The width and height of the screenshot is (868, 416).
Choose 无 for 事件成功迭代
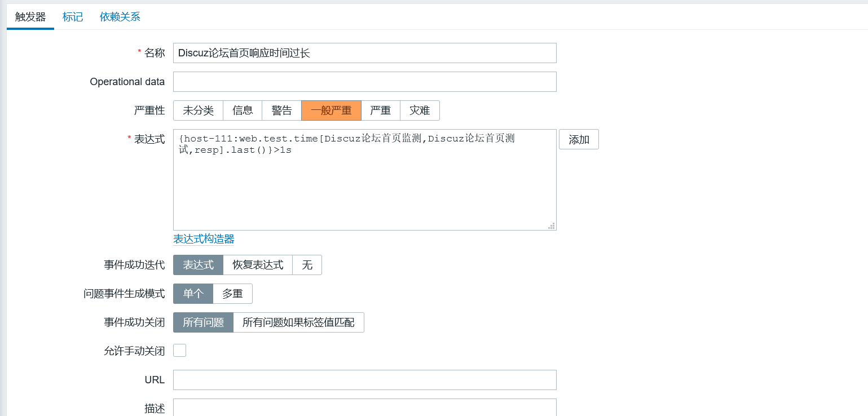tap(307, 265)
